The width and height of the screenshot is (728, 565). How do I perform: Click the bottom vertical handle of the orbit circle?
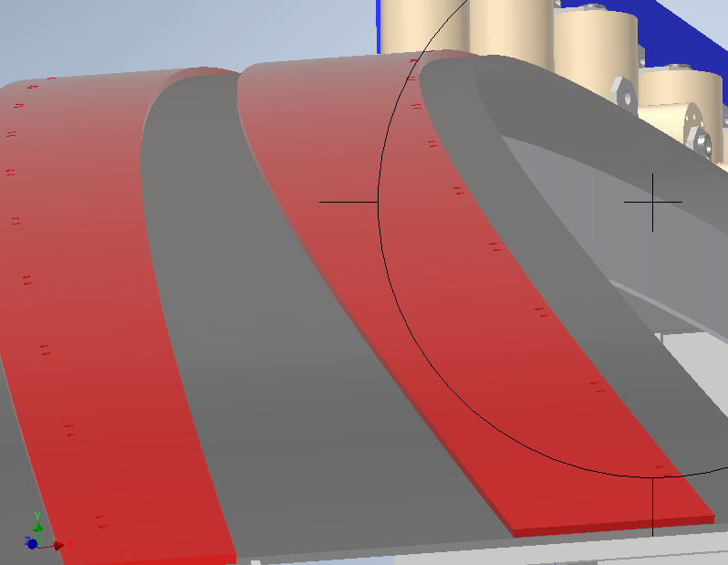click(x=653, y=507)
